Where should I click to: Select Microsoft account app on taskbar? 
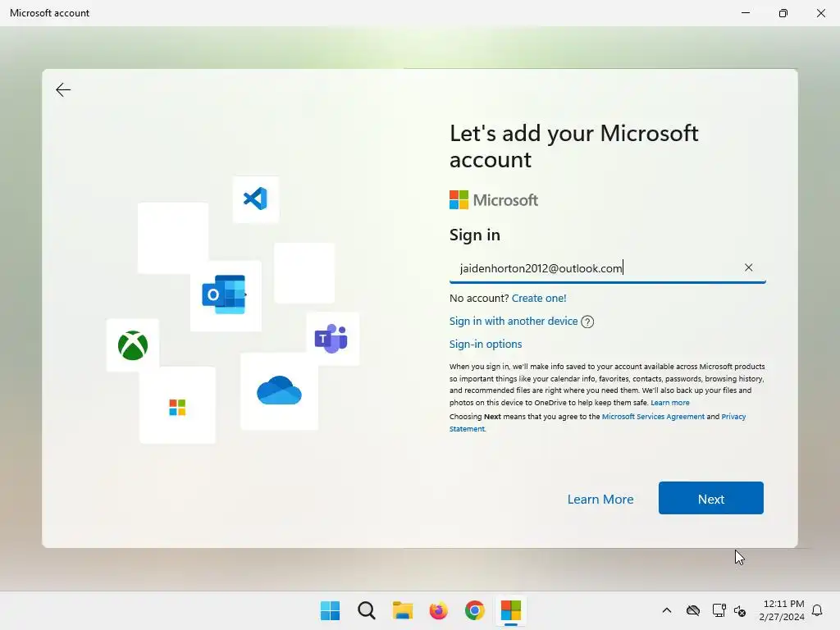[x=511, y=610]
